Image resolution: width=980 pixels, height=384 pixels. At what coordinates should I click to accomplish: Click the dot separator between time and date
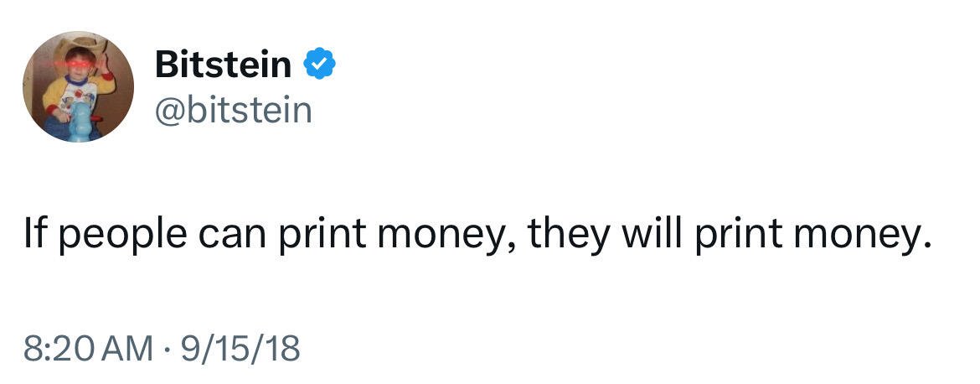point(168,349)
